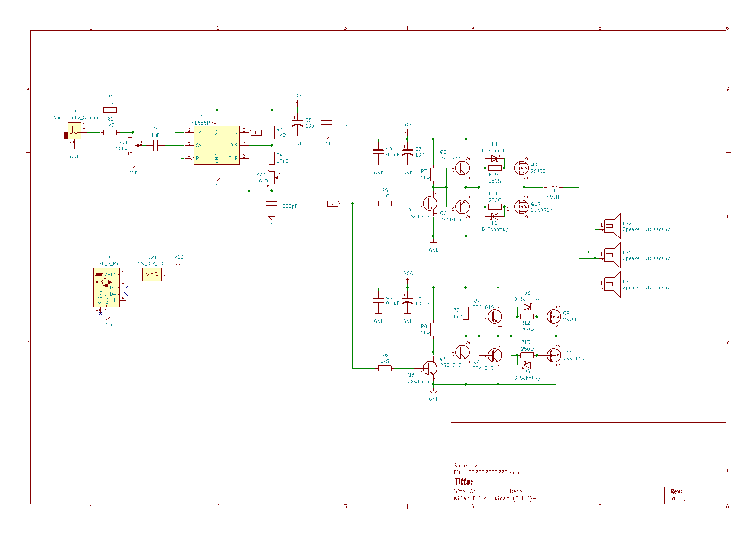Click the Q11 2SK4017 MOSFET symbol
The image size is (756, 534).
coord(554,355)
